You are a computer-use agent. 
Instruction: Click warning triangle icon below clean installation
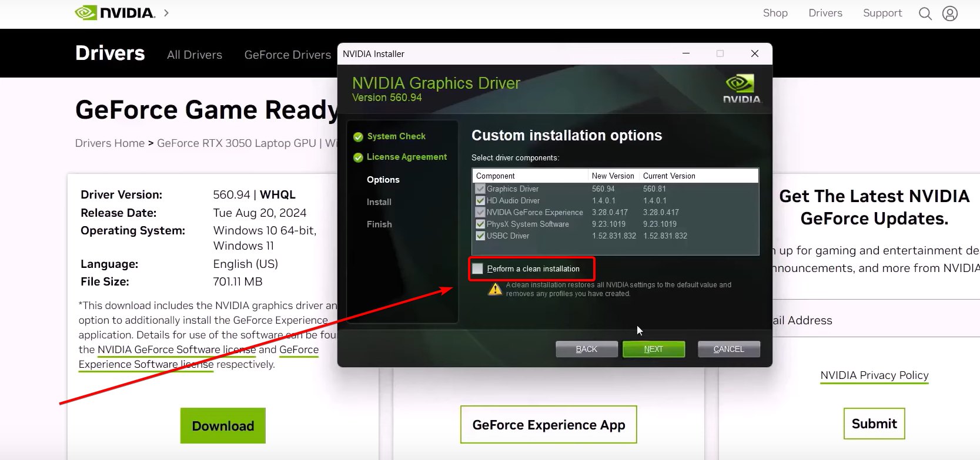(496, 289)
